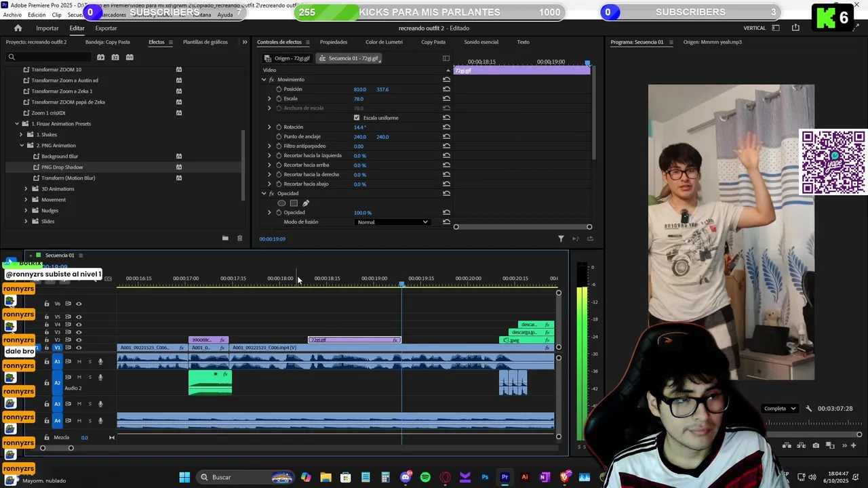Reset the Rotación parameter
The width and height of the screenshot is (868, 488).
[446, 127]
